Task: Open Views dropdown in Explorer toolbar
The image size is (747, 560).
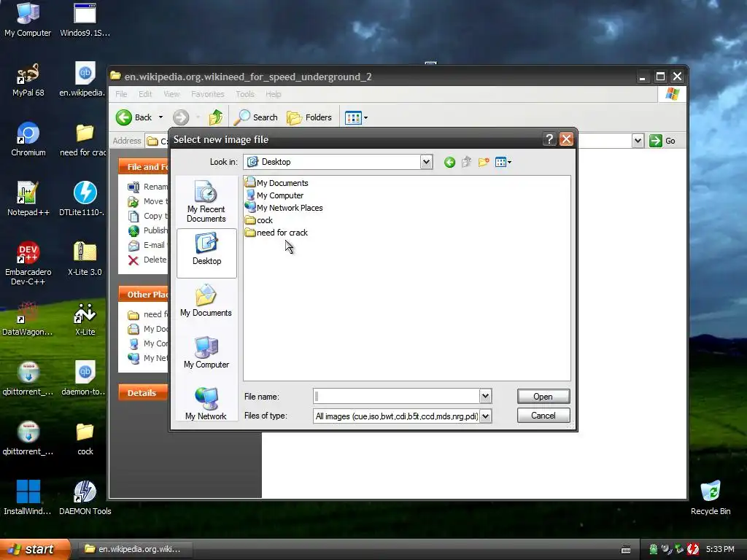Action: pos(356,117)
